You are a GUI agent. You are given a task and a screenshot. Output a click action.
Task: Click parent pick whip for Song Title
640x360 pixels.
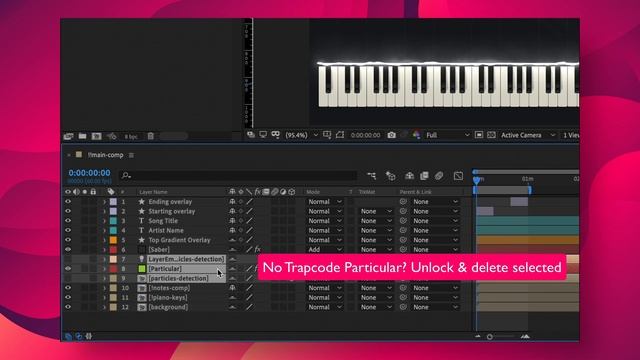coord(403,221)
